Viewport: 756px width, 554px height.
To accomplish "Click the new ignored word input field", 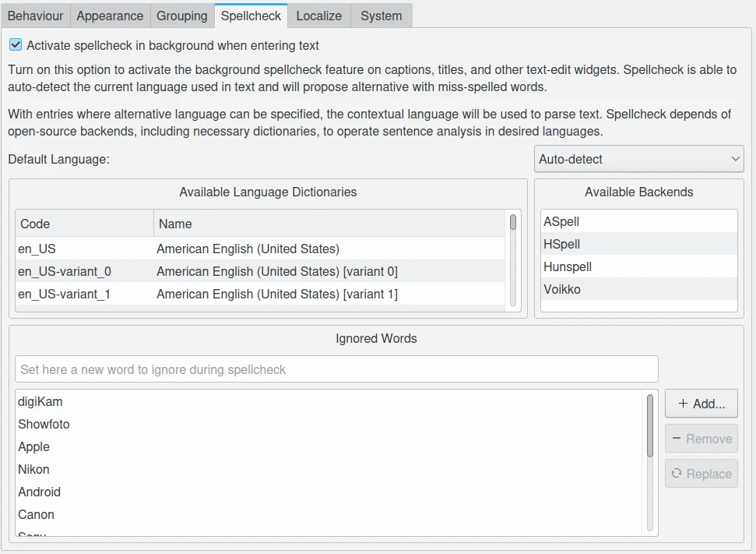I will click(336, 369).
